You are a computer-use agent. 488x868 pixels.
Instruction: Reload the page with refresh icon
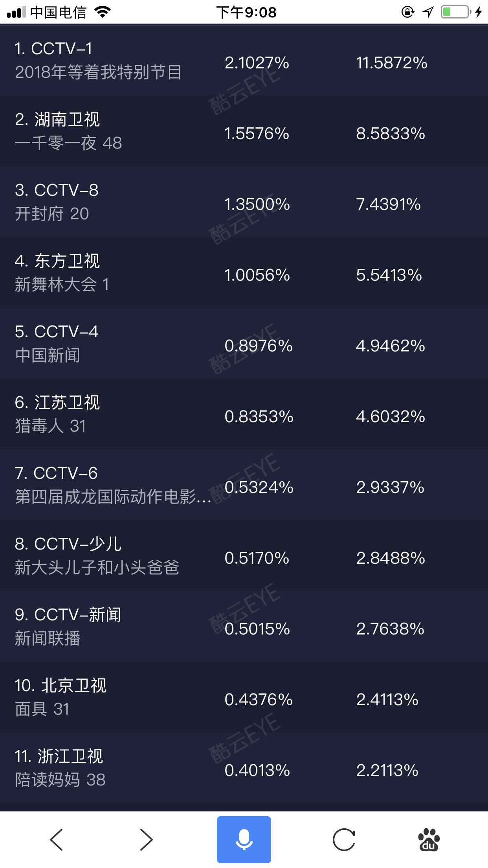[344, 840]
